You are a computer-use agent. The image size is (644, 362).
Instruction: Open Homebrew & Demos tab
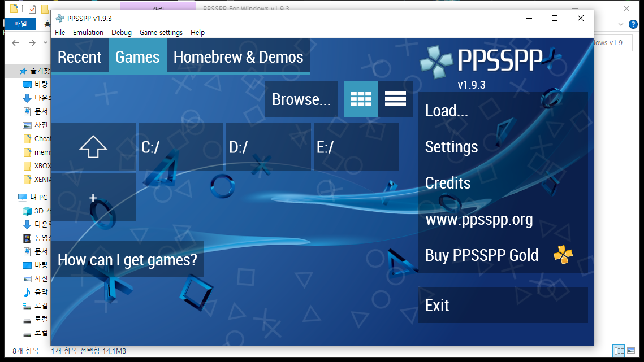(238, 56)
